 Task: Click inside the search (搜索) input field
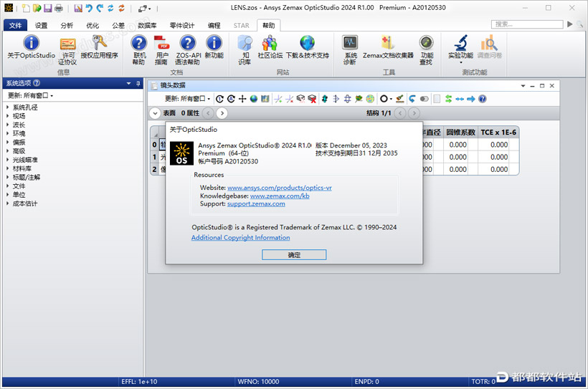click(x=527, y=24)
